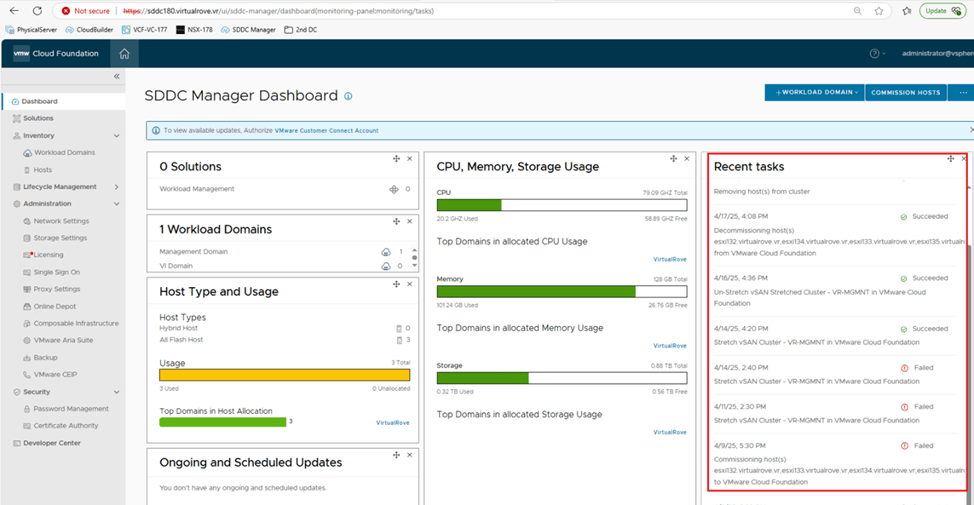This screenshot has height=505, width=974.
Task: Open Network Settings in sidebar
Action: coord(61,221)
